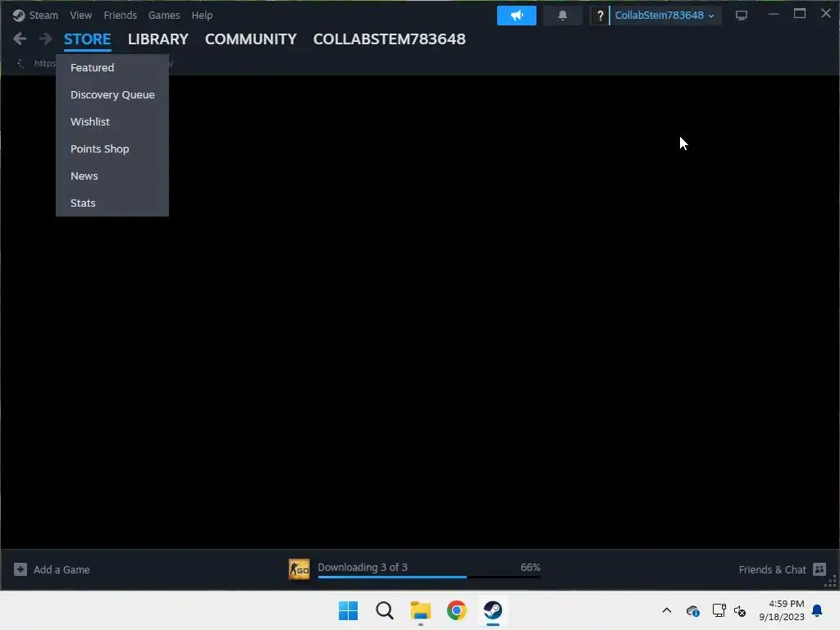Launch Google Chrome from the taskbar

(456, 610)
